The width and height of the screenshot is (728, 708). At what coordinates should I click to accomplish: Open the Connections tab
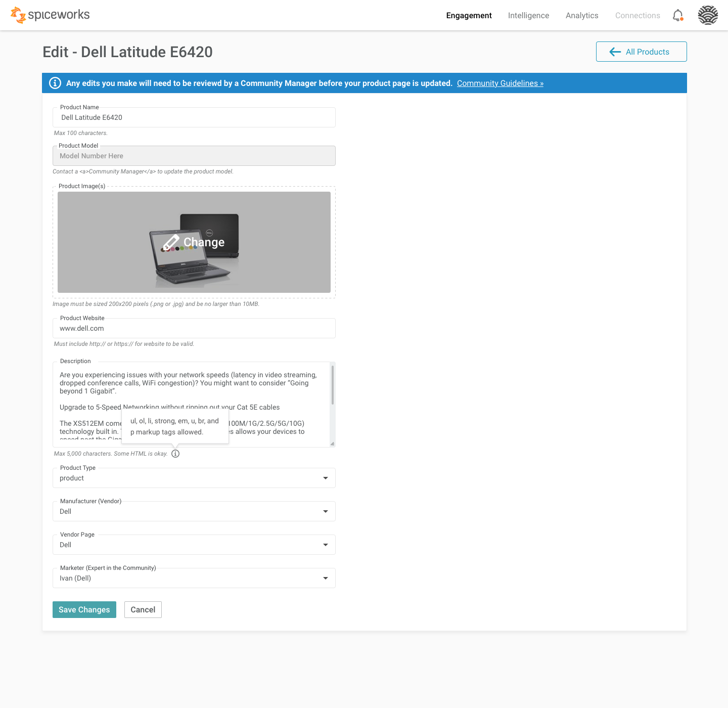pyautogui.click(x=638, y=16)
